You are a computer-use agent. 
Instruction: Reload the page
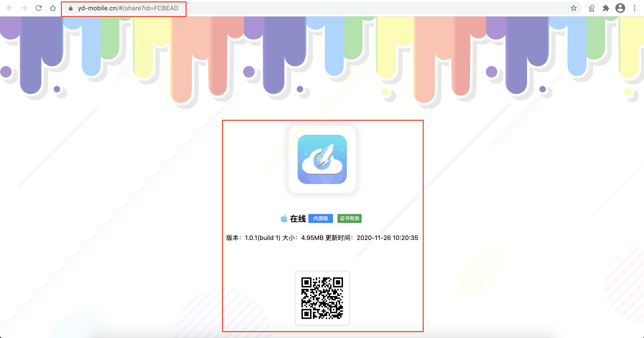(x=38, y=8)
